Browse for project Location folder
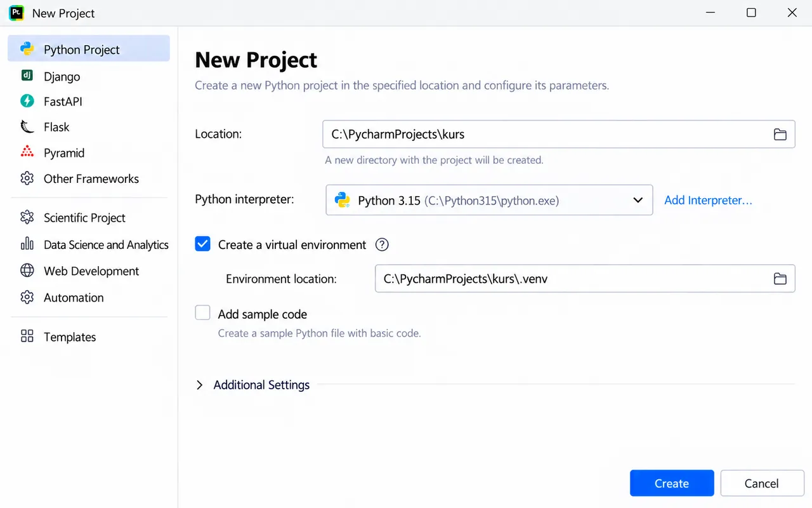The height and width of the screenshot is (508, 812). coord(780,135)
